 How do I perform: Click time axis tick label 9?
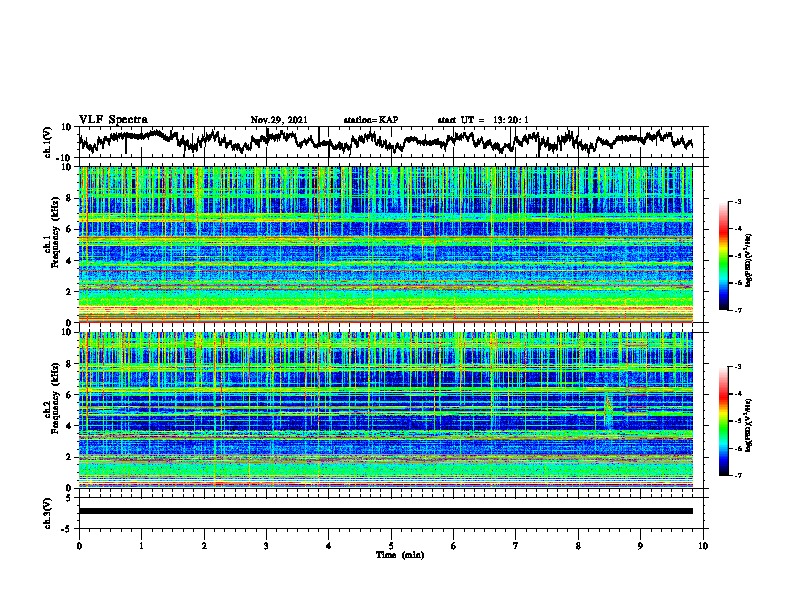point(640,546)
